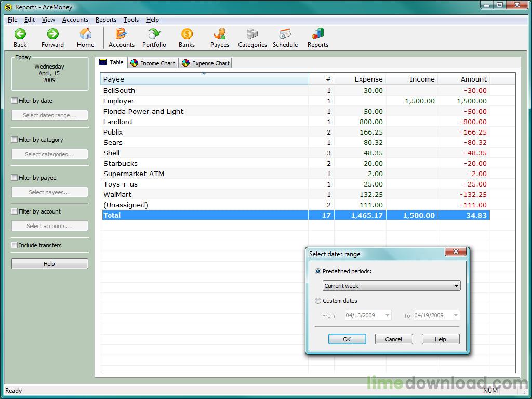This screenshot has width=532, height=399.
Task: Enable Filter by payee checkbox
Action: pos(14,178)
